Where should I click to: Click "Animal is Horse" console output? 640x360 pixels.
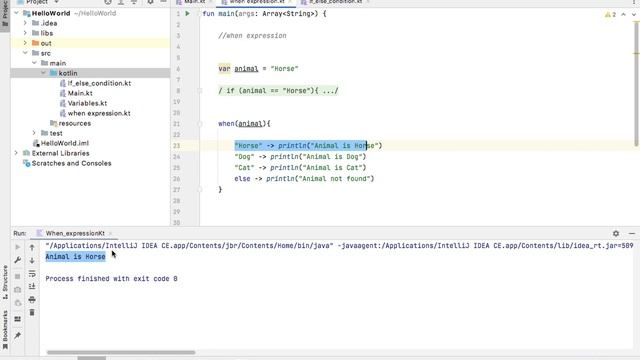coord(76,256)
